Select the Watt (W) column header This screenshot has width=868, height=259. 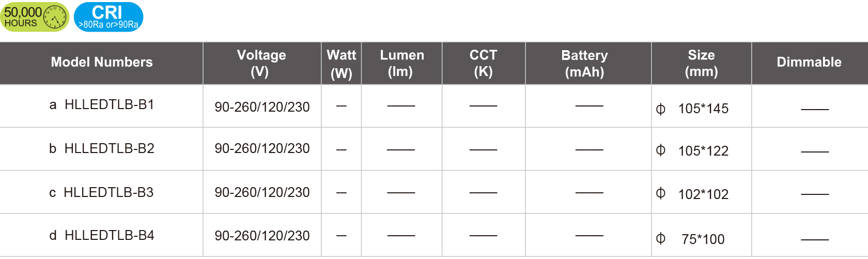pyautogui.click(x=341, y=63)
